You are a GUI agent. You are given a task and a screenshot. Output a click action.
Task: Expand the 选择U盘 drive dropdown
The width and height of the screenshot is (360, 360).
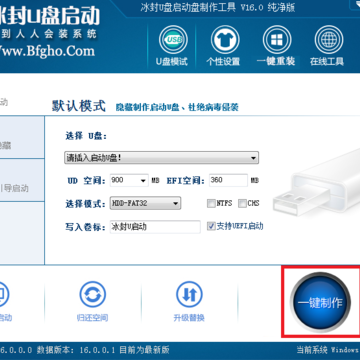click(x=161, y=158)
